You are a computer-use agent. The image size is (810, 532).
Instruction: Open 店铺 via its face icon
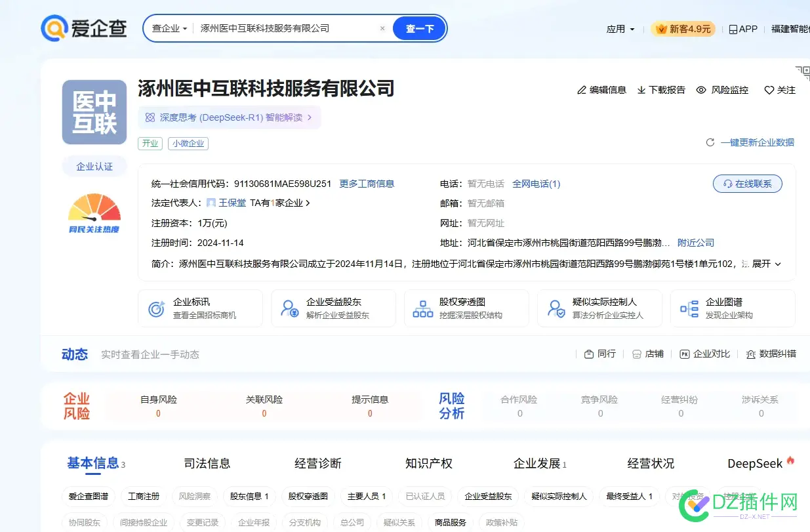click(x=636, y=353)
